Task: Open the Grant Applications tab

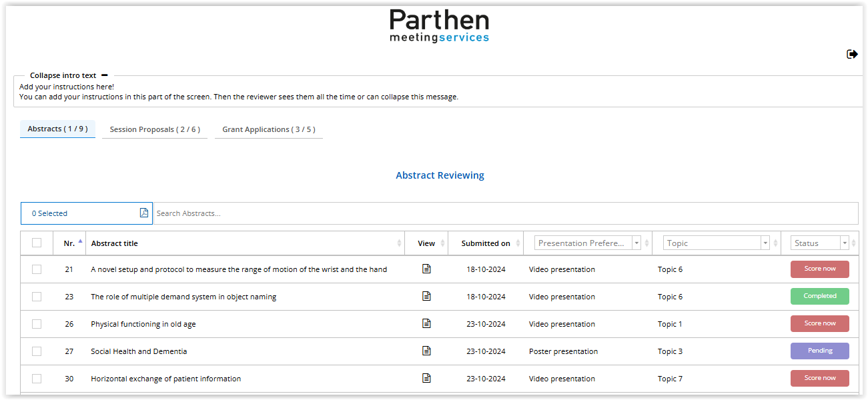Action: point(268,129)
